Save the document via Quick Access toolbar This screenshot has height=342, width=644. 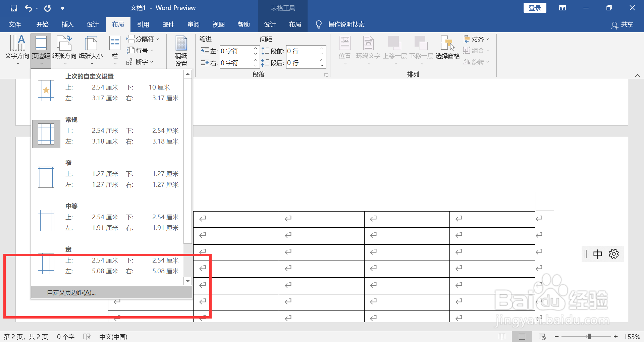coord(14,8)
